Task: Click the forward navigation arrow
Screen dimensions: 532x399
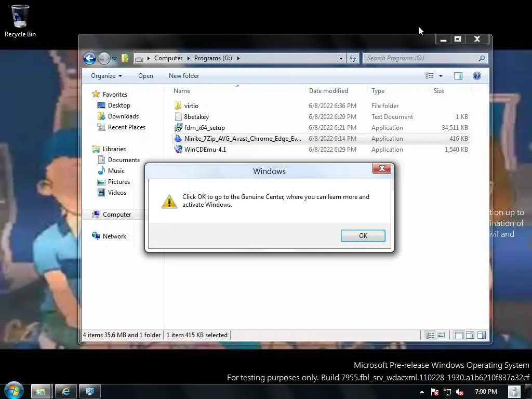Action: pos(104,58)
